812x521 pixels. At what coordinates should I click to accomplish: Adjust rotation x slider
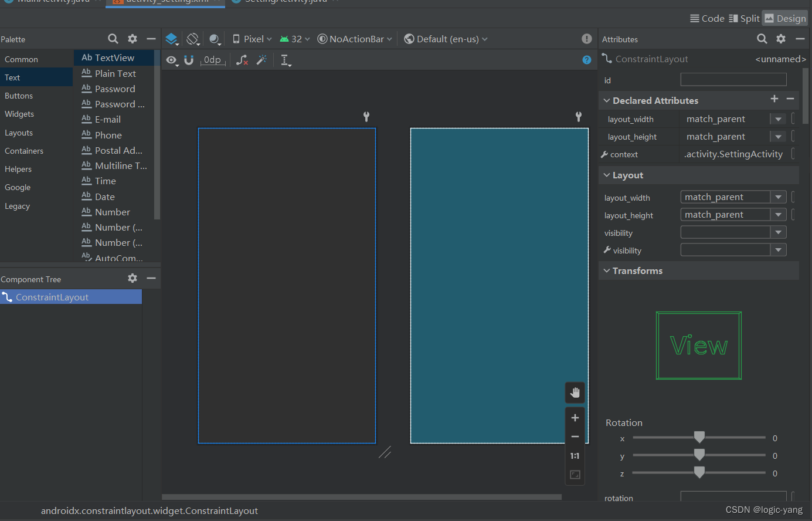[699, 437]
